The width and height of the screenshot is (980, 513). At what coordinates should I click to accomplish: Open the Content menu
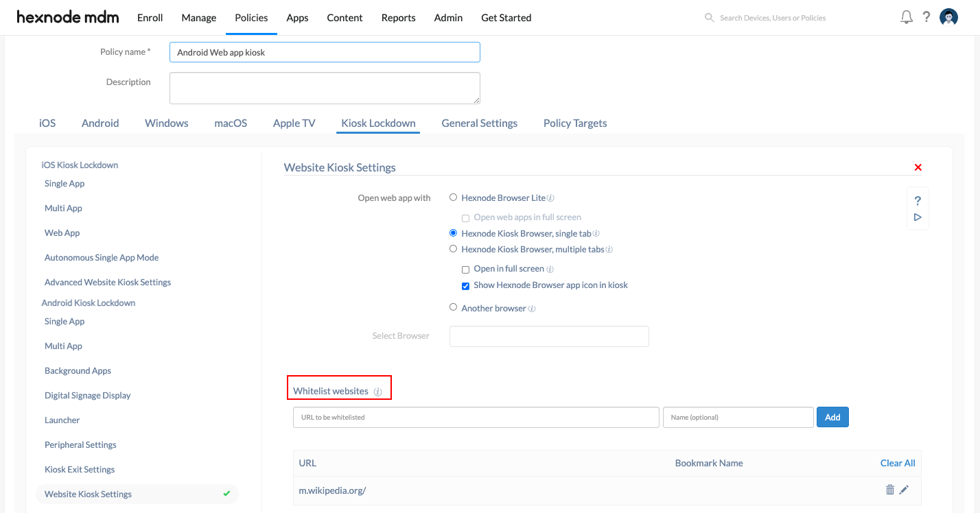[345, 18]
